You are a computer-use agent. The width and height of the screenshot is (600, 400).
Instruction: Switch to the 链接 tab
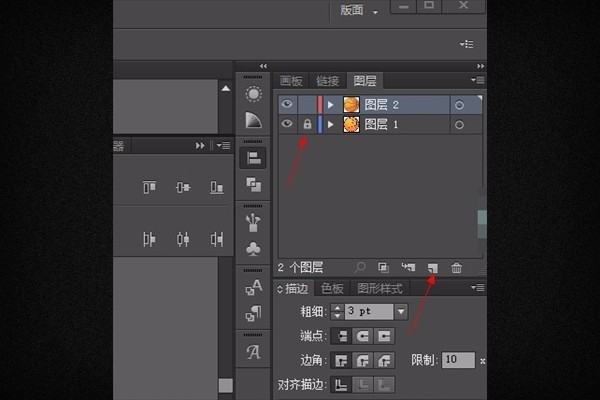(328, 81)
